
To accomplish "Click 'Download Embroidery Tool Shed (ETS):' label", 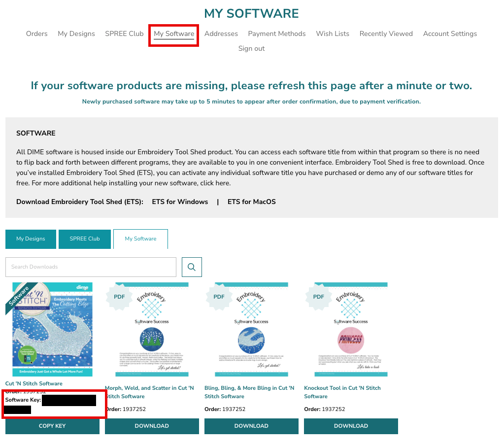I will [x=80, y=202].
